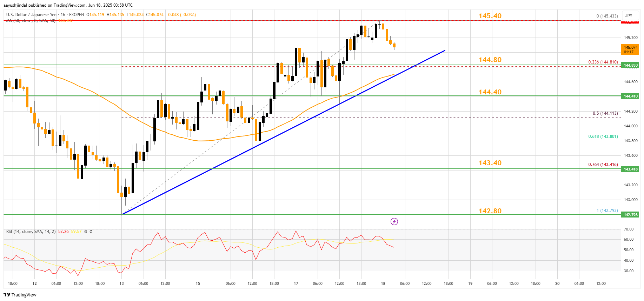Select the RSI (14, close, SMA) indicator legend

31,232
